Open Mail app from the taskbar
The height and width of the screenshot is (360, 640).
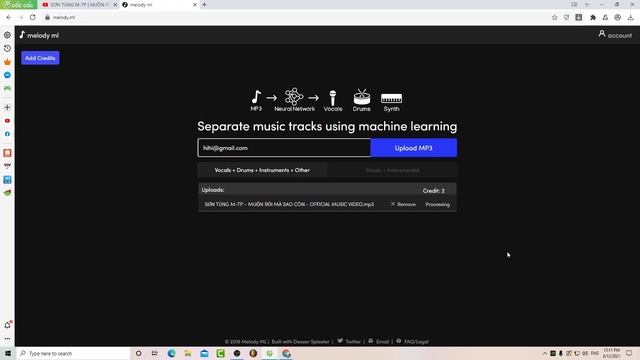pos(204,353)
